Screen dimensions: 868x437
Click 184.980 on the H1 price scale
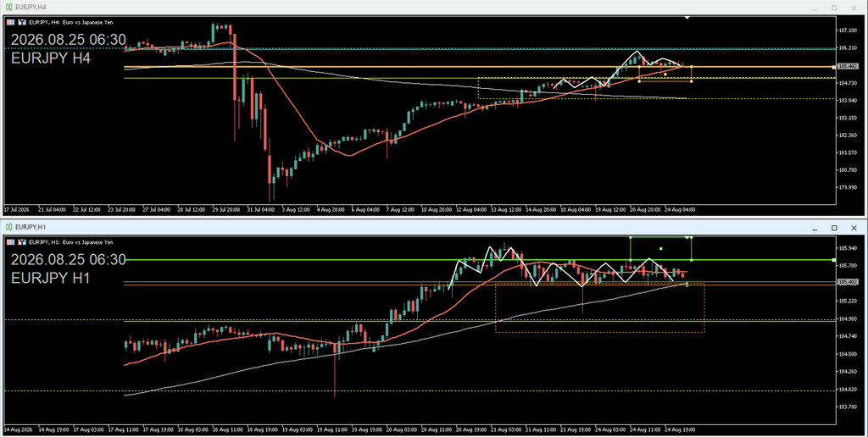pyautogui.click(x=848, y=318)
